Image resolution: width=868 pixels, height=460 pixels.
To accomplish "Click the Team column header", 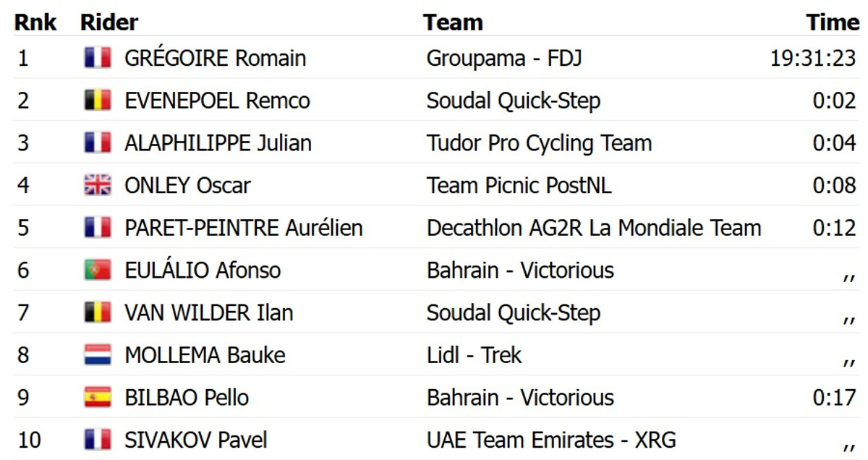I will click(453, 22).
